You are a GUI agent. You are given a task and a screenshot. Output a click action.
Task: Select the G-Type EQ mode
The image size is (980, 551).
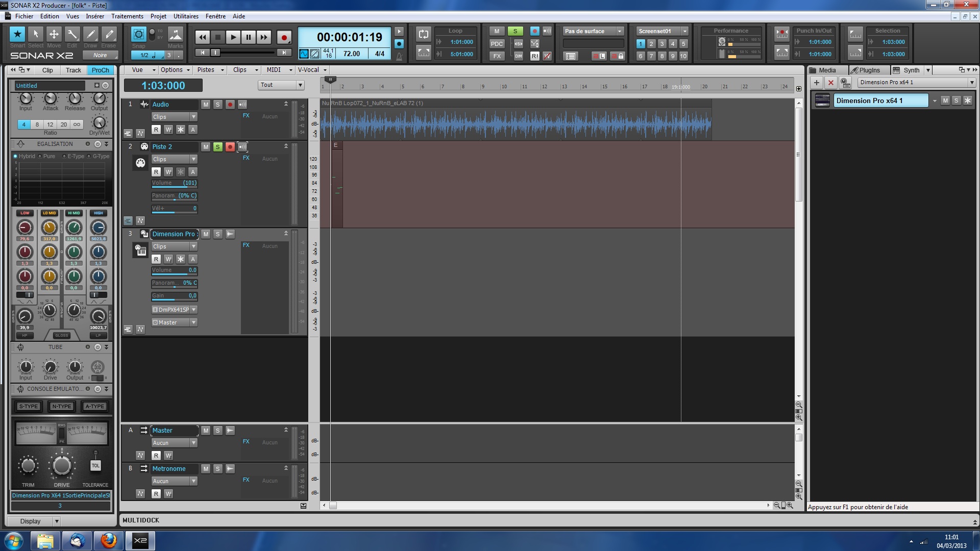99,156
